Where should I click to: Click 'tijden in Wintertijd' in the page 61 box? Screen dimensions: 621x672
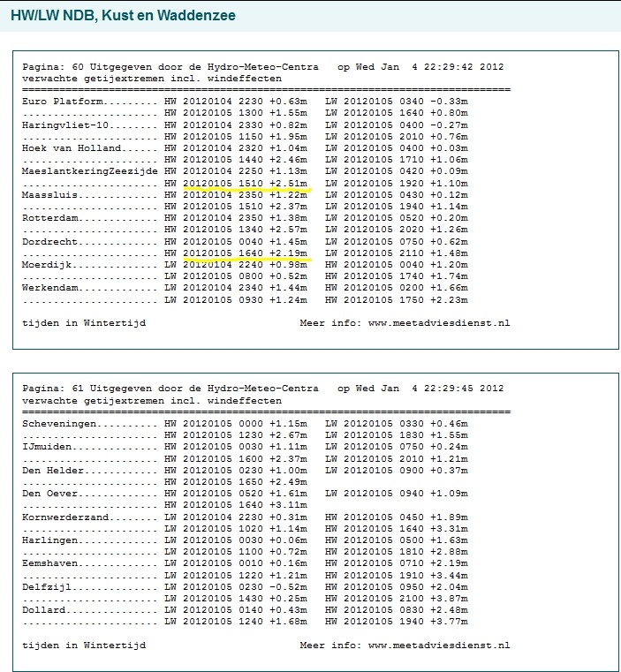point(84,645)
